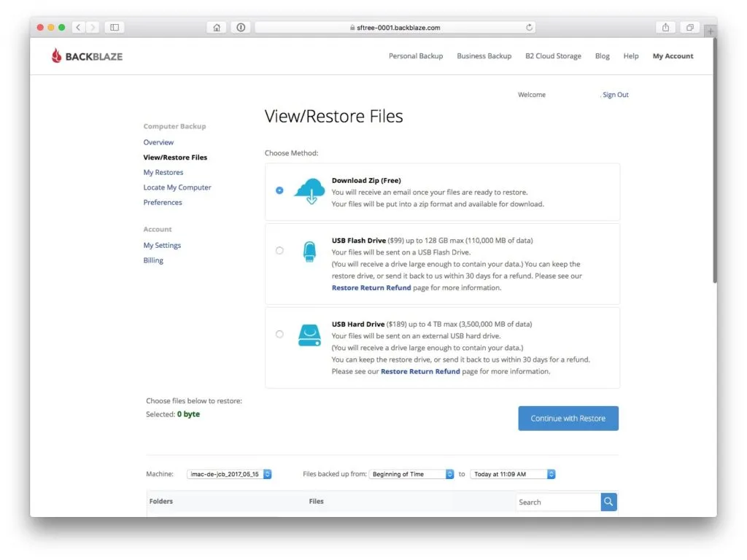Open the Safari home page icon
The width and height of the screenshot is (747, 560).
click(217, 27)
